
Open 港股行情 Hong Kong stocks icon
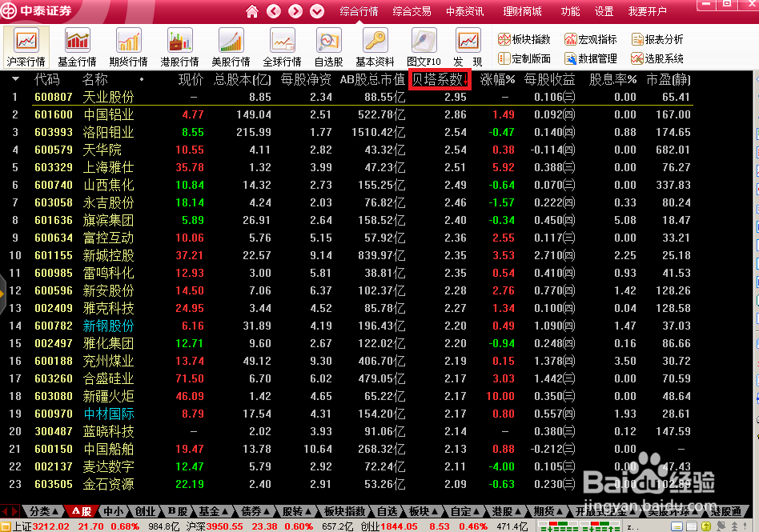(179, 47)
